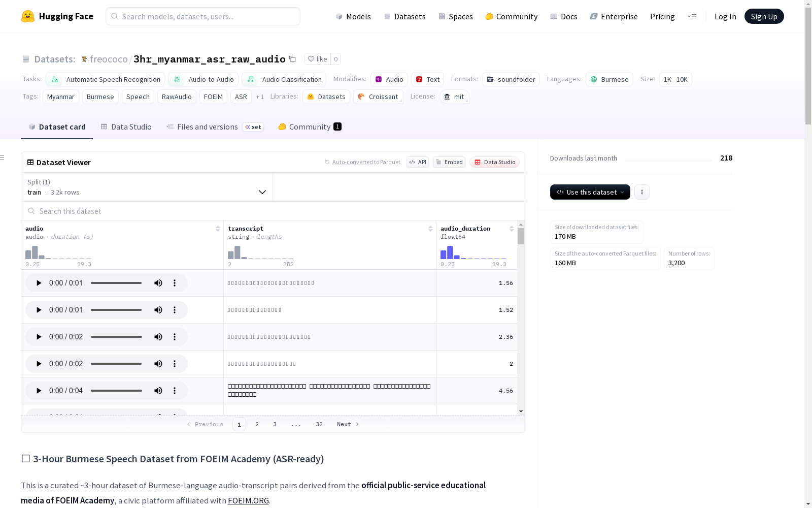Open the Community tab with 1 discussion

pos(310,127)
